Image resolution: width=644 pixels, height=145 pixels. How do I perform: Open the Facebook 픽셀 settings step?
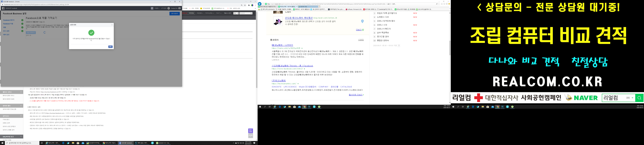(x=8, y=24)
